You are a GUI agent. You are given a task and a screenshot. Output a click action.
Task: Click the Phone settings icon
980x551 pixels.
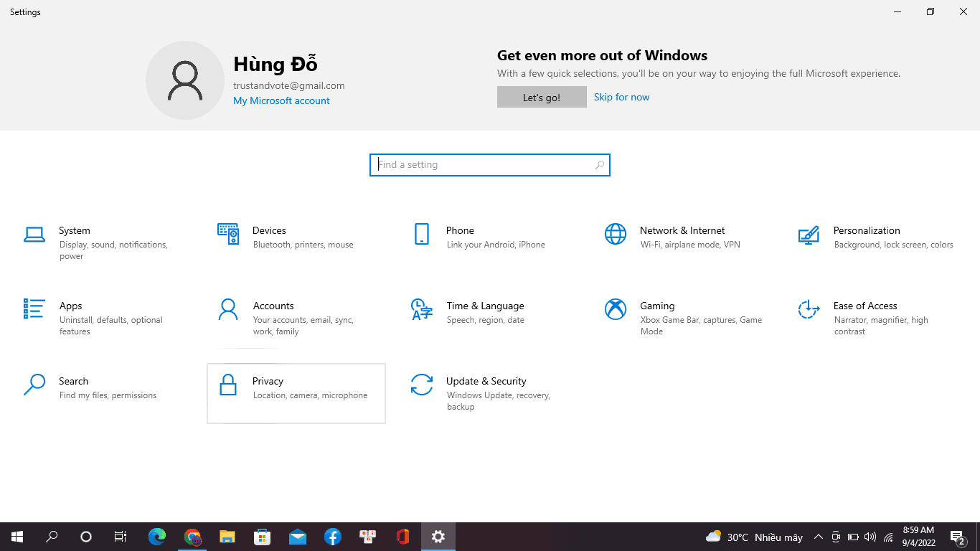click(x=422, y=234)
